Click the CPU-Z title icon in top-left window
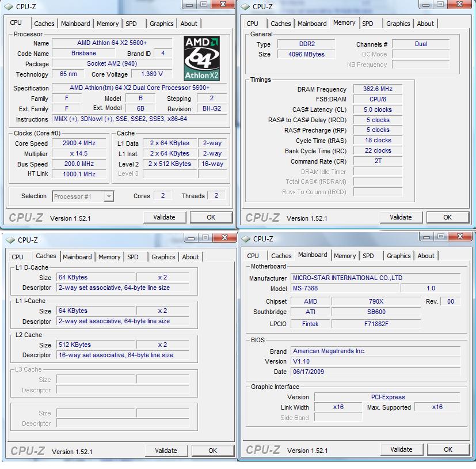 [9, 7]
